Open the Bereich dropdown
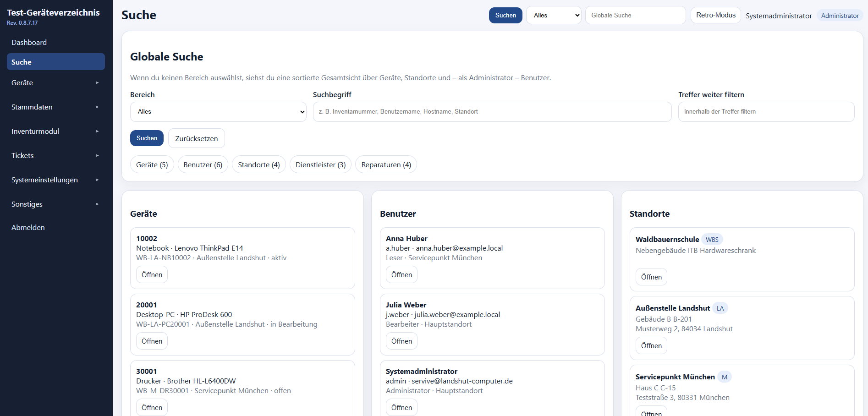This screenshot has width=868, height=416. (218, 112)
